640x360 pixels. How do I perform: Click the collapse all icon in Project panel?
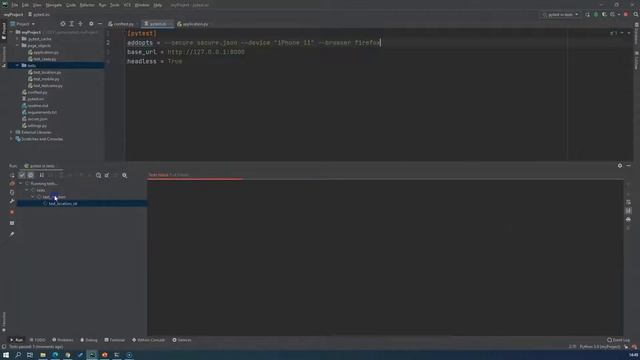coord(80,24)
